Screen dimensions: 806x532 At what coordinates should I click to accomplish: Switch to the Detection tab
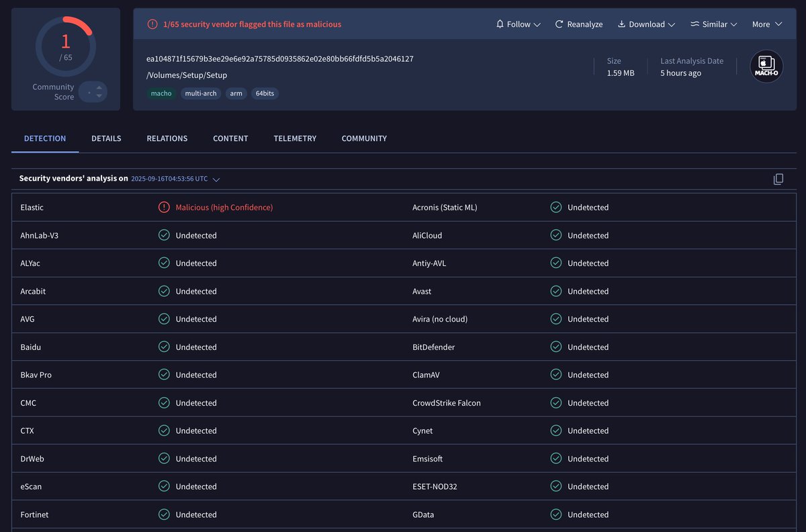45,138
